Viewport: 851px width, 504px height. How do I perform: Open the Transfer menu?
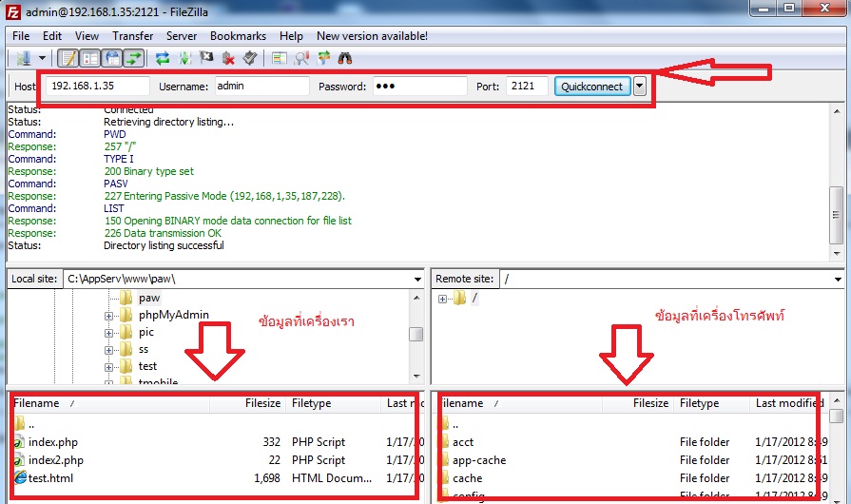pos(132,36)
